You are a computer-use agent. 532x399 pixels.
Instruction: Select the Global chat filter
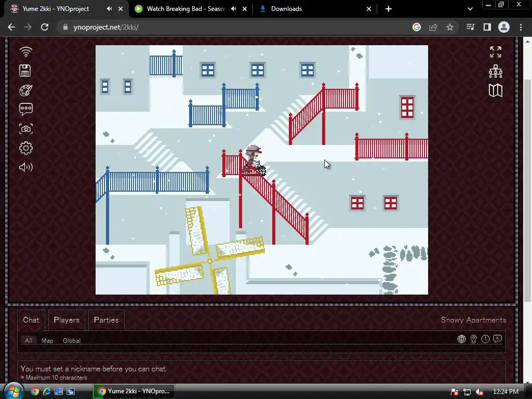[72, 341]
